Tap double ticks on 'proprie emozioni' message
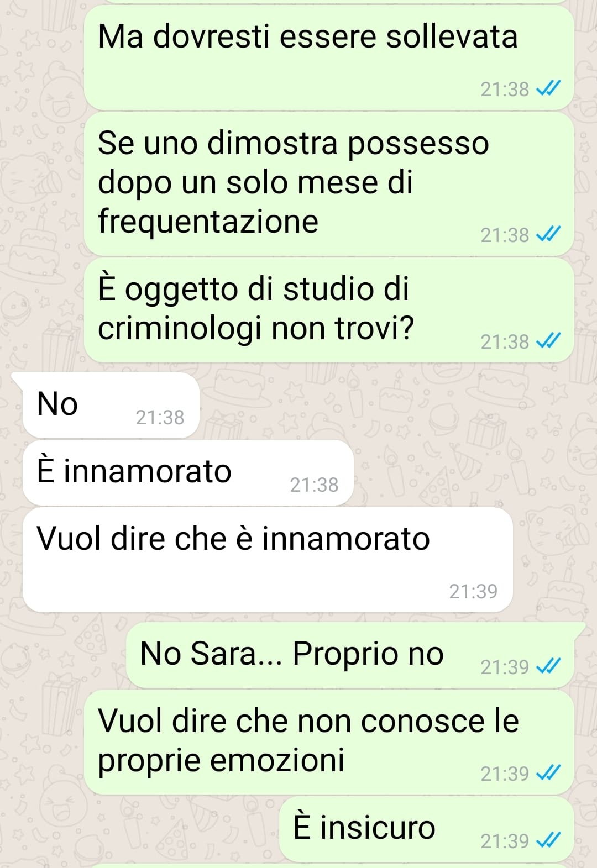597x868 pixels. pyautogui.click(x=548, y=773)
